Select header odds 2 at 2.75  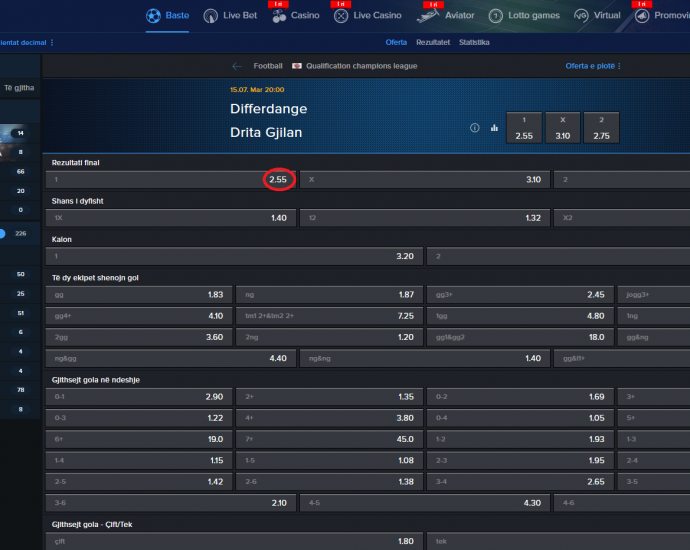tap(601, 128)
